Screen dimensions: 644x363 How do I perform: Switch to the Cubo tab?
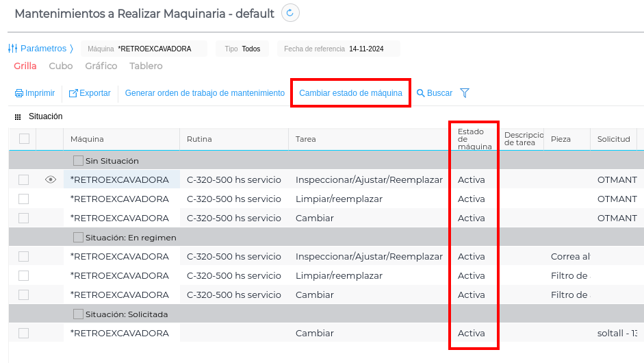click(x=61, y=66)
